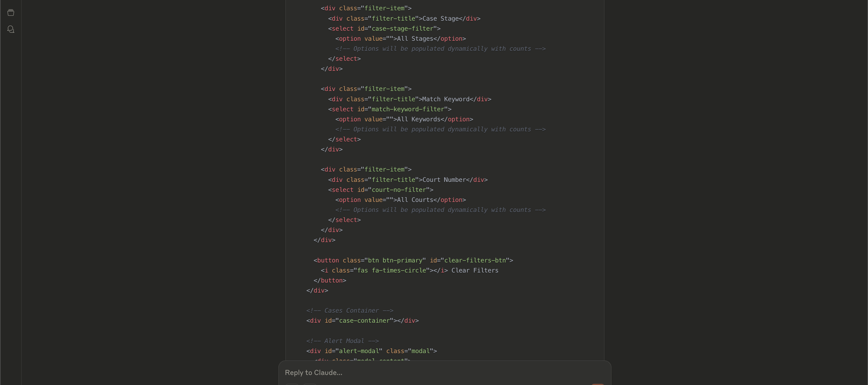The width and height of the screenshot is (868, 385).
Task: Click the 'Court Number' filter-title text in code
Action: point(444,180)
